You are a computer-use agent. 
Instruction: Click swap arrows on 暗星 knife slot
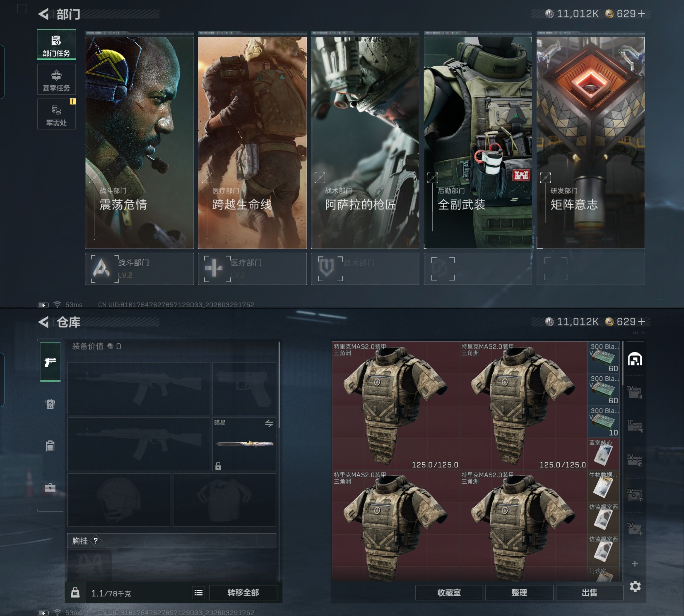(x=269, y=423)
